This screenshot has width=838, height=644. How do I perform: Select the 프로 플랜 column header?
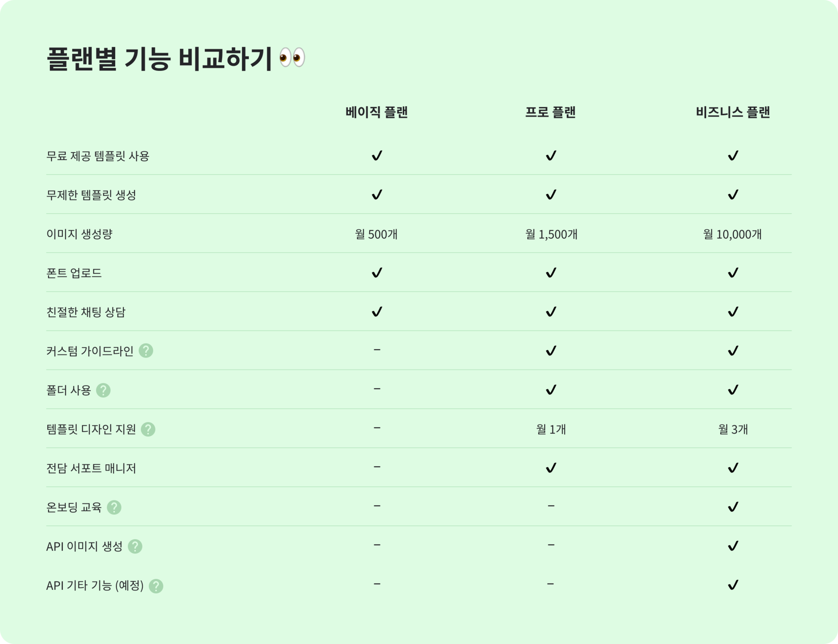[x=550, y=112]
